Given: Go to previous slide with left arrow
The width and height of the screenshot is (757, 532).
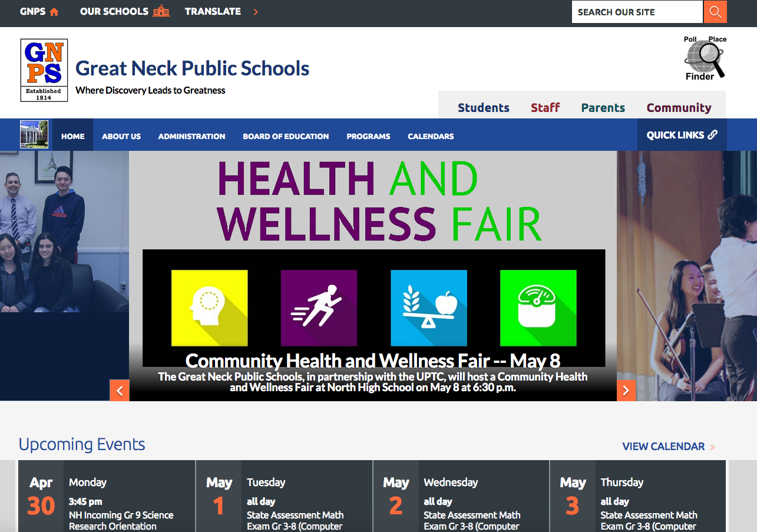Looking at the screenshot, I should pyautogui.click(x=120, y=390).
